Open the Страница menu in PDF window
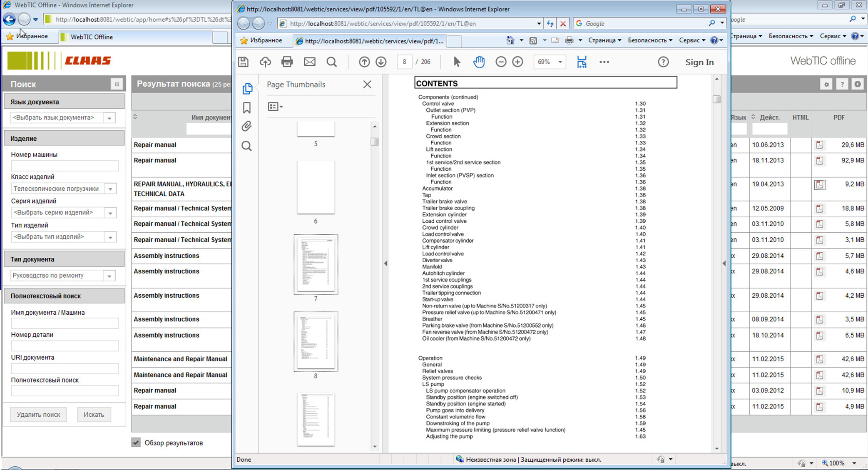Image resolution: width=868 pixels, height=470 pixels. point(604,40)
